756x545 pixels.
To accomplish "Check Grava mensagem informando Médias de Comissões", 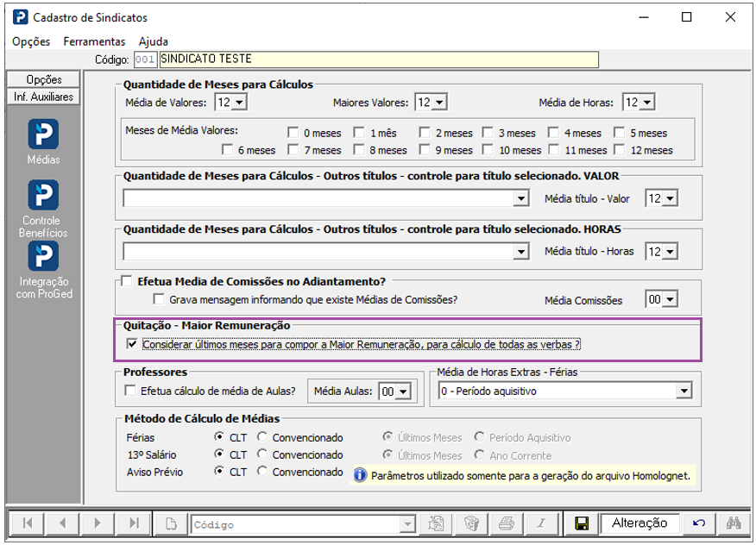I will click(158, 299).
